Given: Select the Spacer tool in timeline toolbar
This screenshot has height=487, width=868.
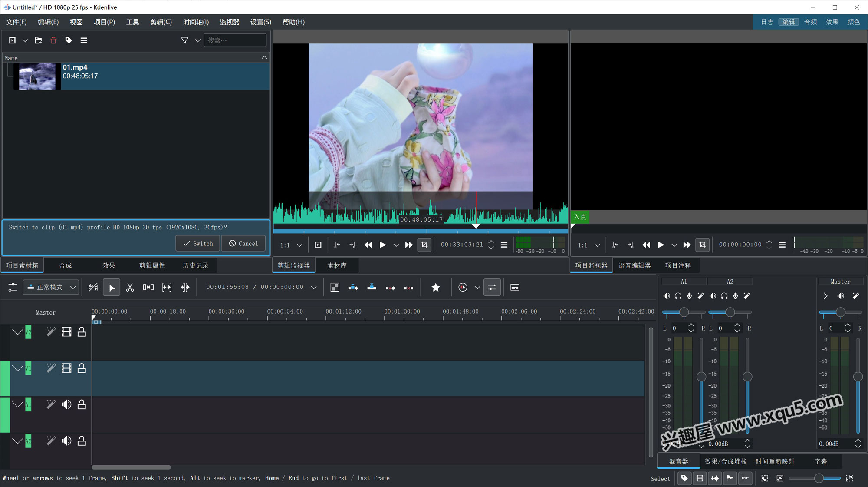Looking at the screenshot, I should click(148, 287).
